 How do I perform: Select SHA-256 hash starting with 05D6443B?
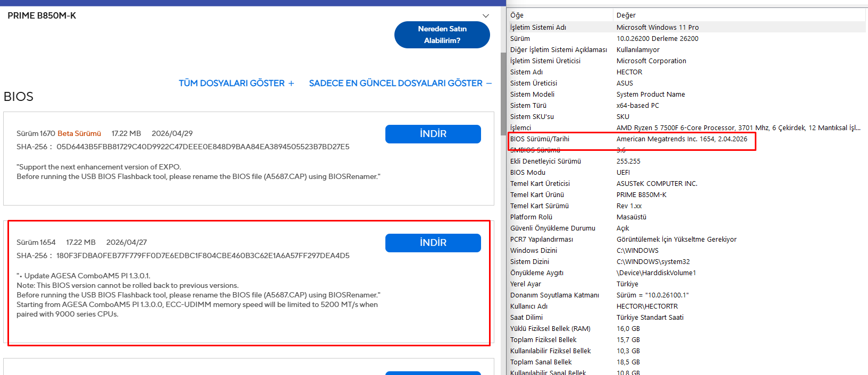[203, 147]
